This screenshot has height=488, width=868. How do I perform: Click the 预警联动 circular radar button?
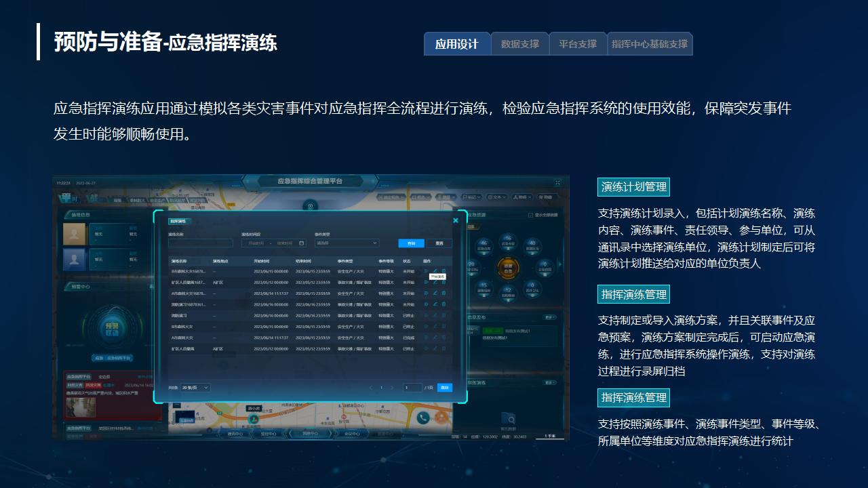click(112, 329)
